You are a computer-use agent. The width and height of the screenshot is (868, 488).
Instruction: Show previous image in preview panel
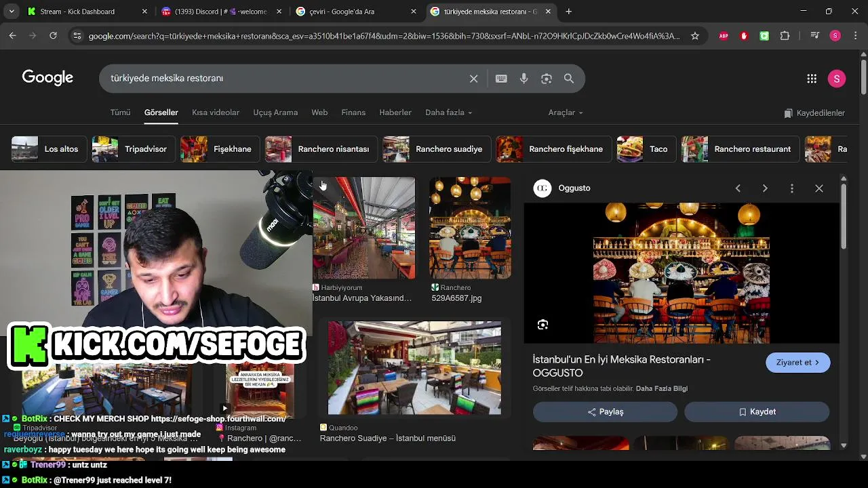[x=738, y=188]
